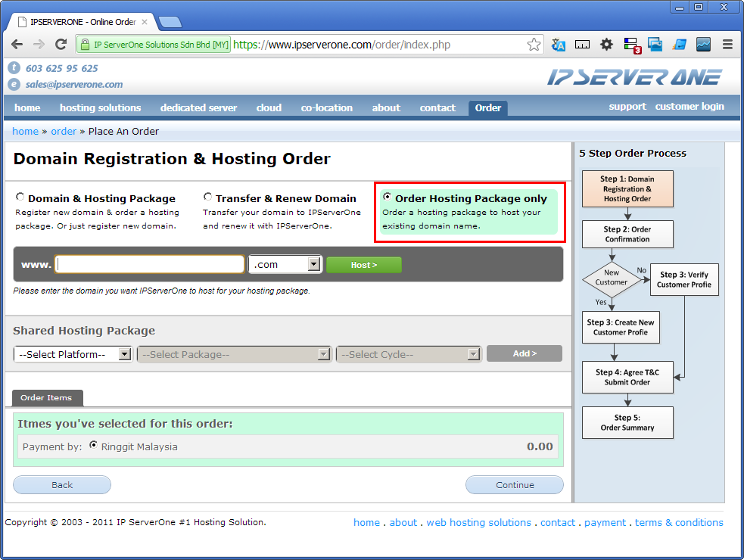Open hosting solutions in the nav bar
The width and height of the screenshot is (744, 560).
pos(100,107)
